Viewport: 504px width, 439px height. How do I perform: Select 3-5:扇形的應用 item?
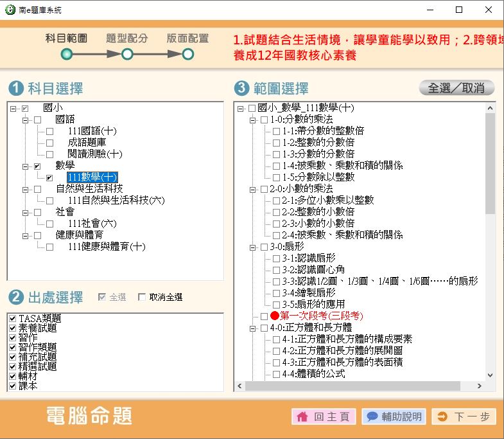(x=314, y=305)
